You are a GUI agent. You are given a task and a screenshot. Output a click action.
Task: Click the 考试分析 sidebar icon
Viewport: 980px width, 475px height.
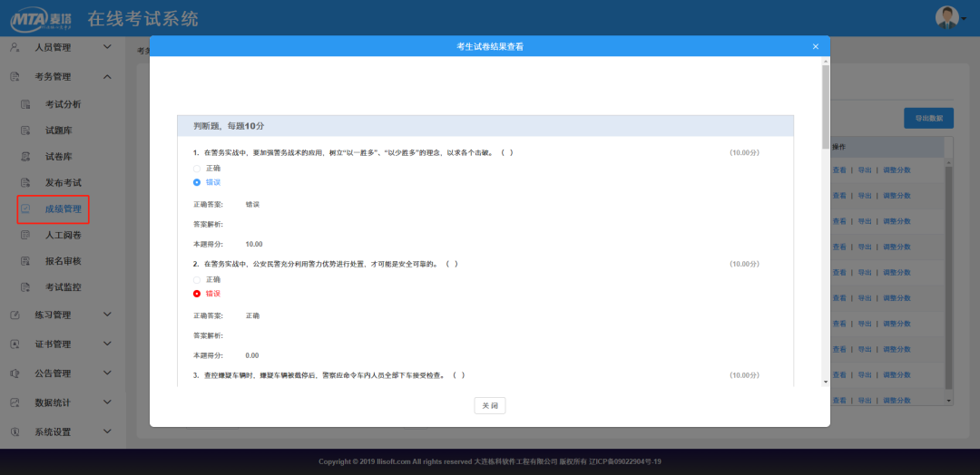coord(26,104)
